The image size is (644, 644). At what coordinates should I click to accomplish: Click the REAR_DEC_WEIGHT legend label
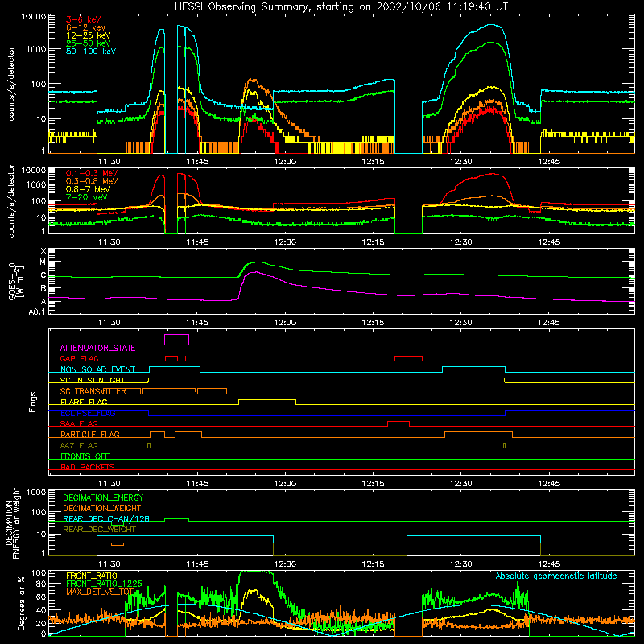[99, 530]
